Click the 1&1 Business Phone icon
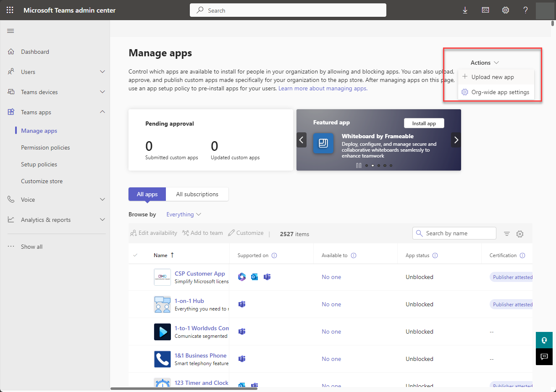Image resolution: width=556 pixels, height=392 pixels. pos(163,359)
